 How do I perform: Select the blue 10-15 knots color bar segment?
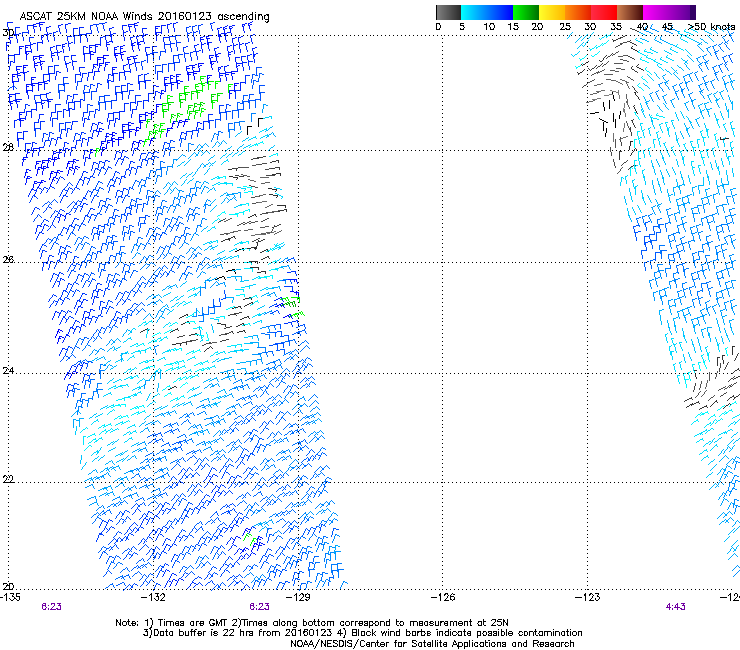(500, 12)
